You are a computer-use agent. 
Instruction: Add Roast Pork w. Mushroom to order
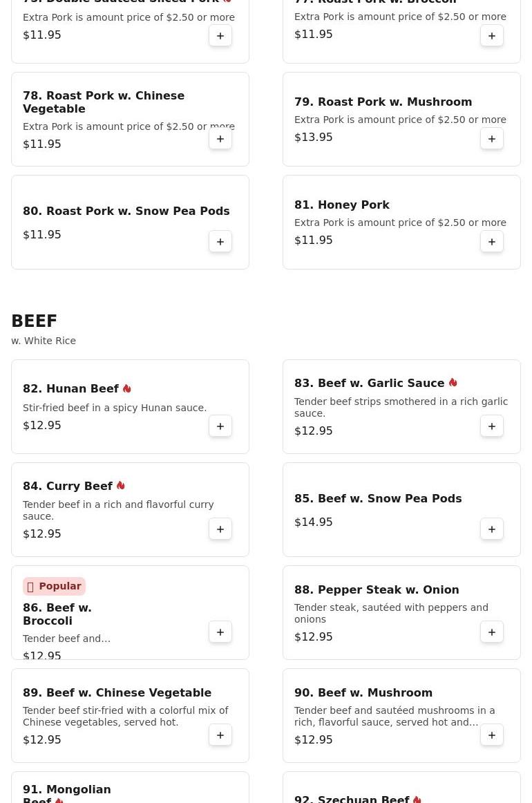point(492,139)
